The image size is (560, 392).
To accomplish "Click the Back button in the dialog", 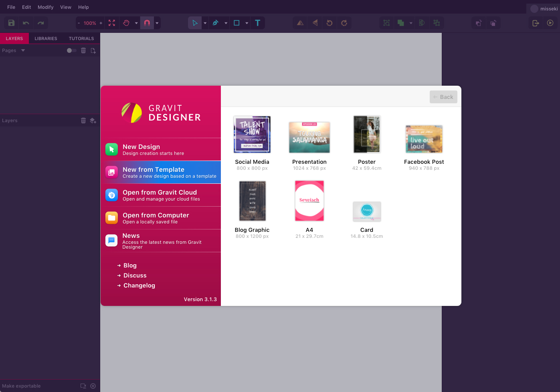I will tap(443, 97).
